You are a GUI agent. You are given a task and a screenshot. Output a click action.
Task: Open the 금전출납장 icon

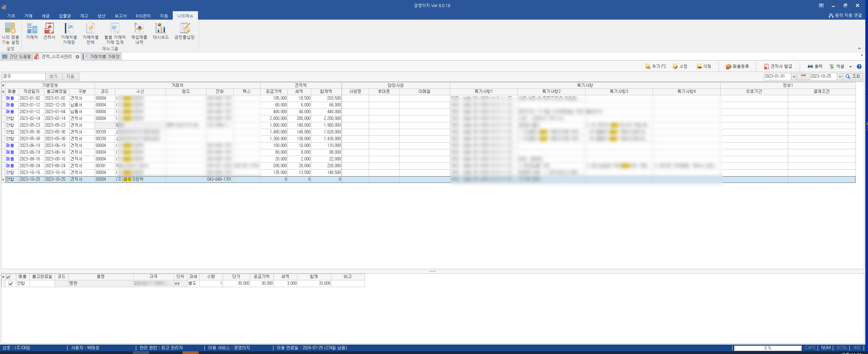tap(184, 31)
